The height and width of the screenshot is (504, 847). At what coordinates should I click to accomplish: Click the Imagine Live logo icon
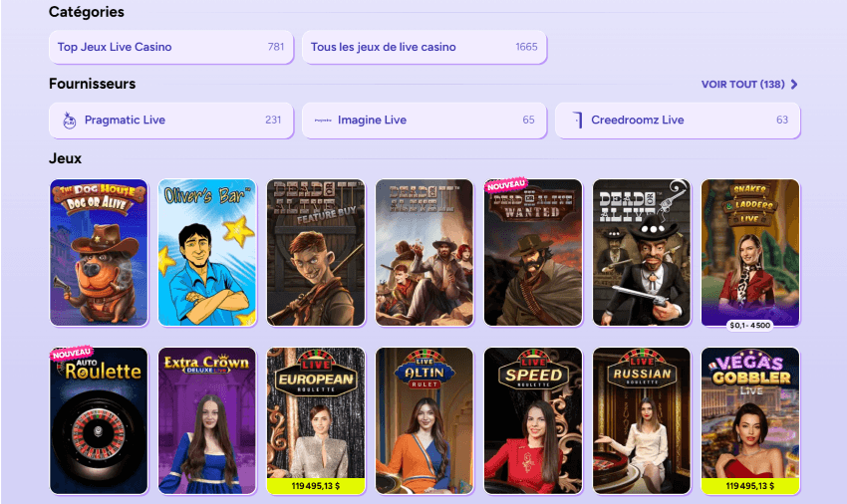(x=323, y=121)
